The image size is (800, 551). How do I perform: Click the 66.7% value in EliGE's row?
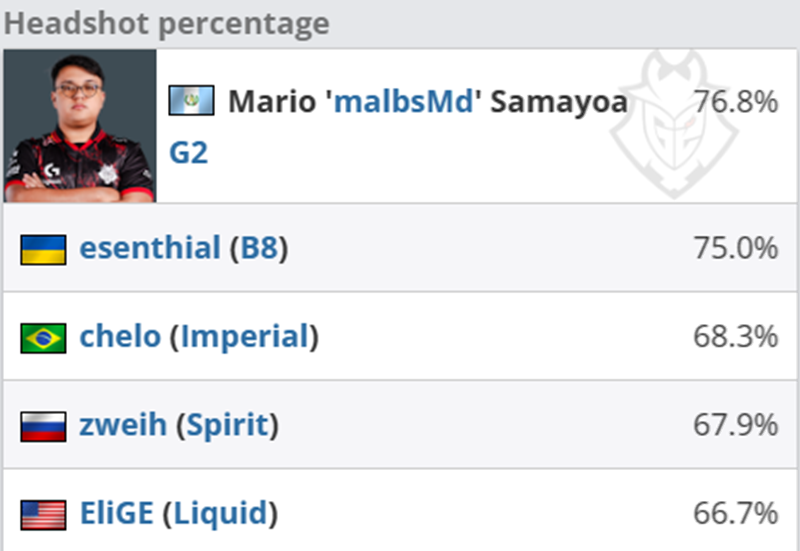click(x=735, y=514)
